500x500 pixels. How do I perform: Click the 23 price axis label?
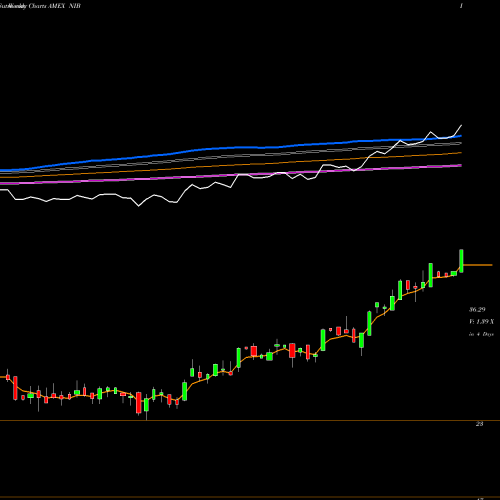click(x=479, y=424)
